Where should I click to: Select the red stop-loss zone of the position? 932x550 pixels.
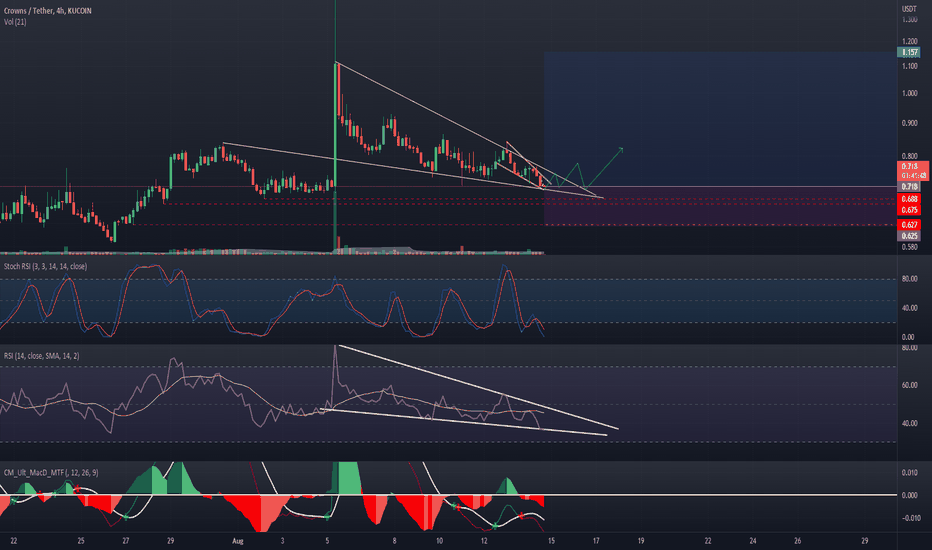pos(719,206)
